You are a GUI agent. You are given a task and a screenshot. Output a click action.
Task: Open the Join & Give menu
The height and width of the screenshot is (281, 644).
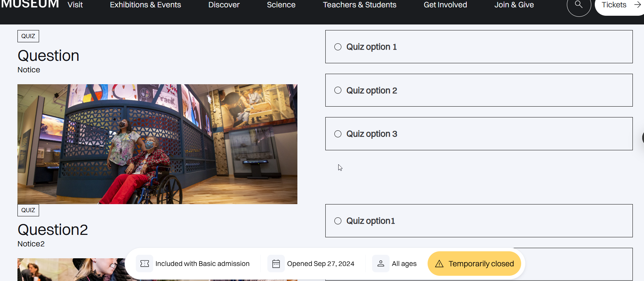pyautogui.click(x=514, y=5)
